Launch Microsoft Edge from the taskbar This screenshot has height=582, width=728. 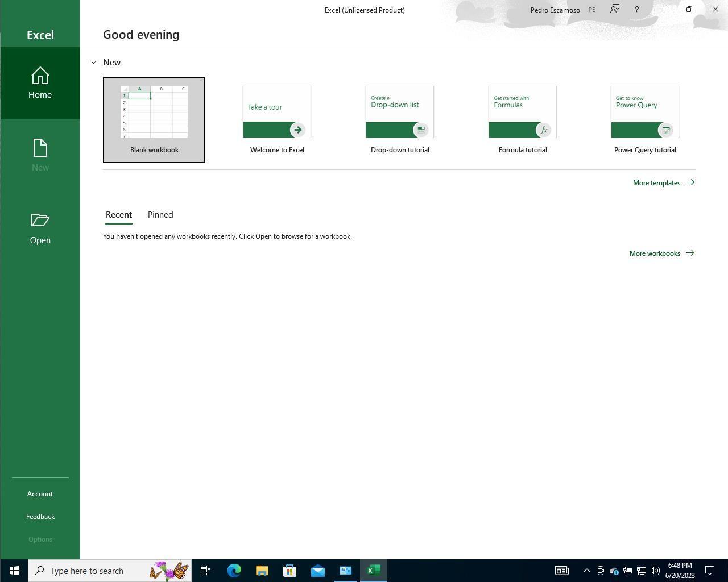pos(234,571)
